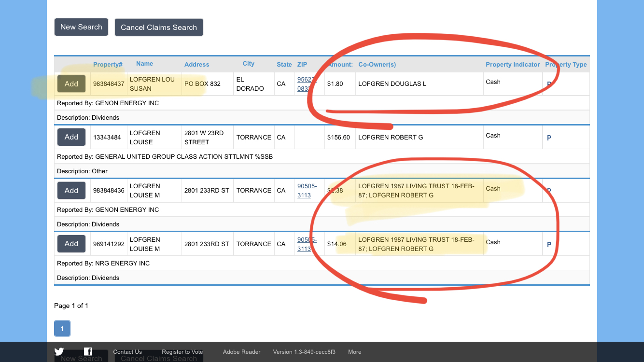644x362 pixels.
Task: Add property 989141292 NRG ENERGY dividends
Action: [71, 244]
